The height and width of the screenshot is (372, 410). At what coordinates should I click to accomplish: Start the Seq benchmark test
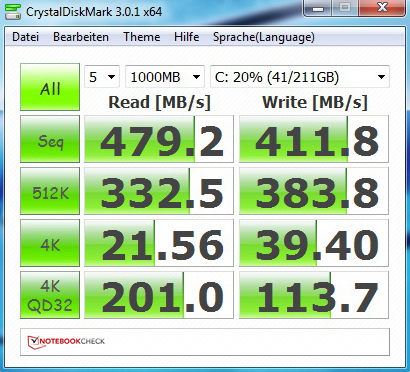pyautogui.click(x=50, y=139)
